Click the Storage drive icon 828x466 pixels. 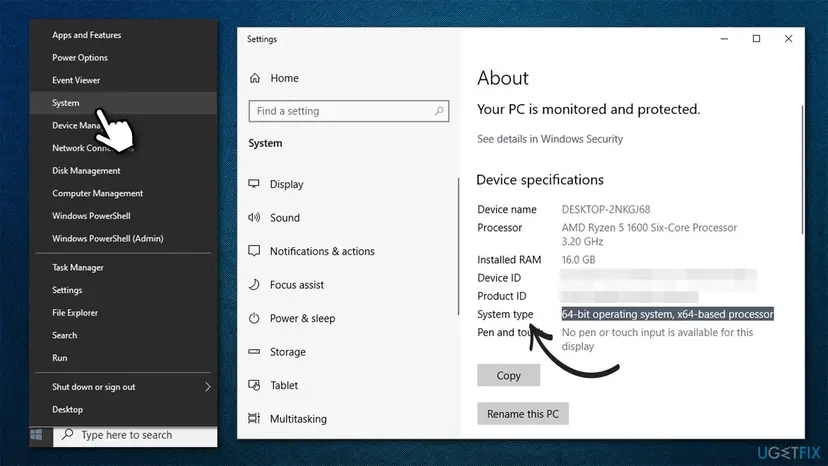[x=254, y=351]
